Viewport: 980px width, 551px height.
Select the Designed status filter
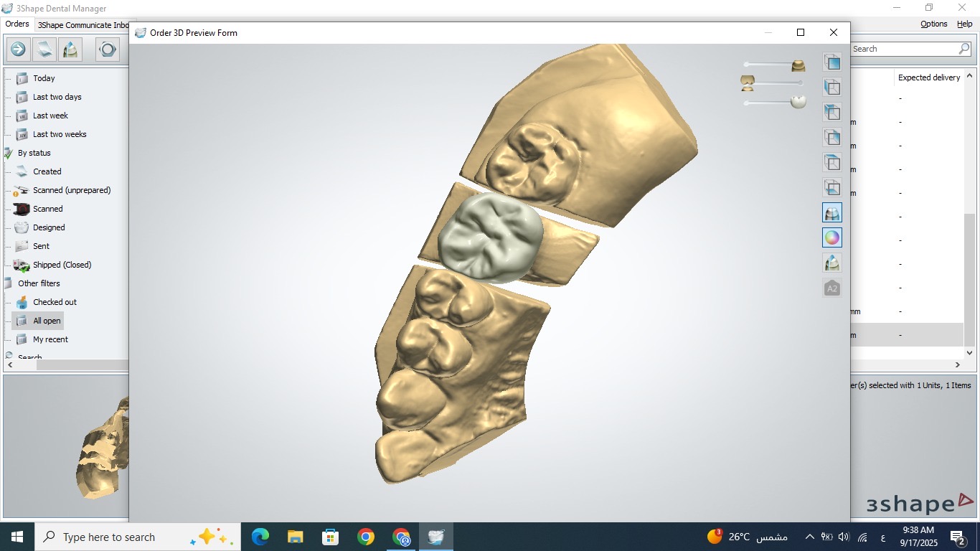(x=49, y=227)
